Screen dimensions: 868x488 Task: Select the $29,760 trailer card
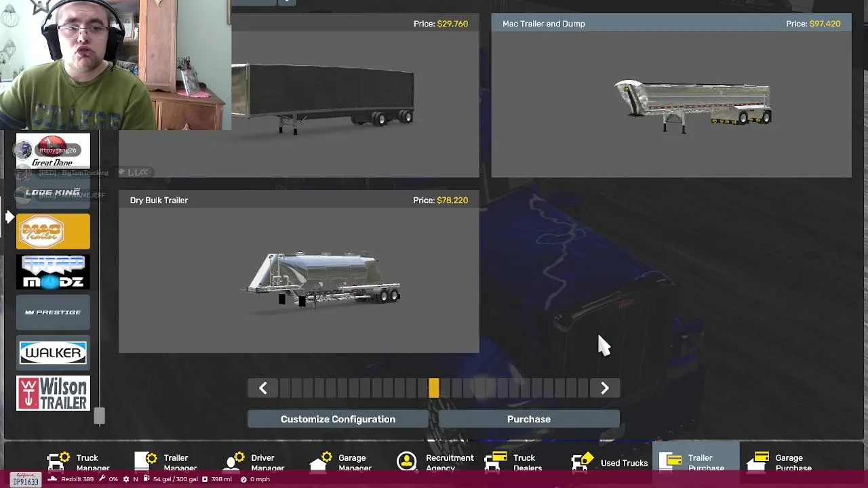[299, 96]
